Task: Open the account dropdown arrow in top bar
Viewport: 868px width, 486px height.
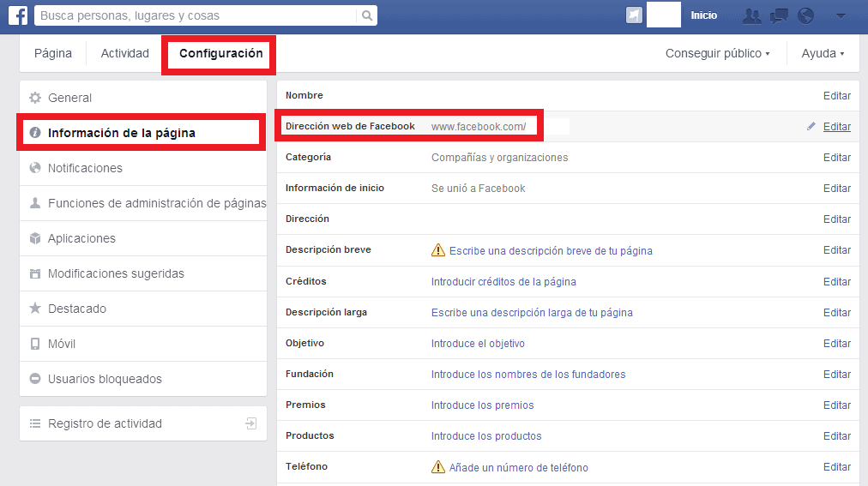Action: [x=841, y=15]
